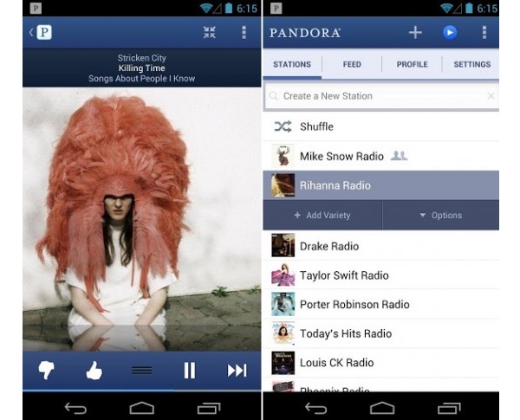Tap the plus icon to add station
520x420 pixels.
415,33
